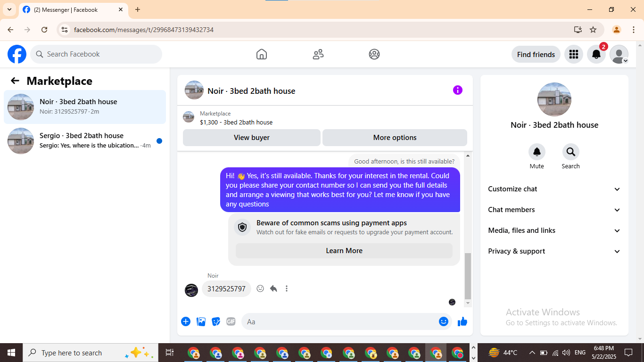The width and height of the screenshot is (644, 362).
Task: Click the Search Facebook field
Action: tap(96, 54)
